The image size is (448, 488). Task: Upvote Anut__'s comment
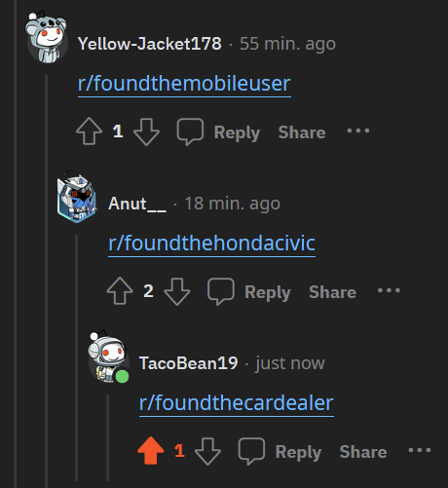click(x=120, y=291)
